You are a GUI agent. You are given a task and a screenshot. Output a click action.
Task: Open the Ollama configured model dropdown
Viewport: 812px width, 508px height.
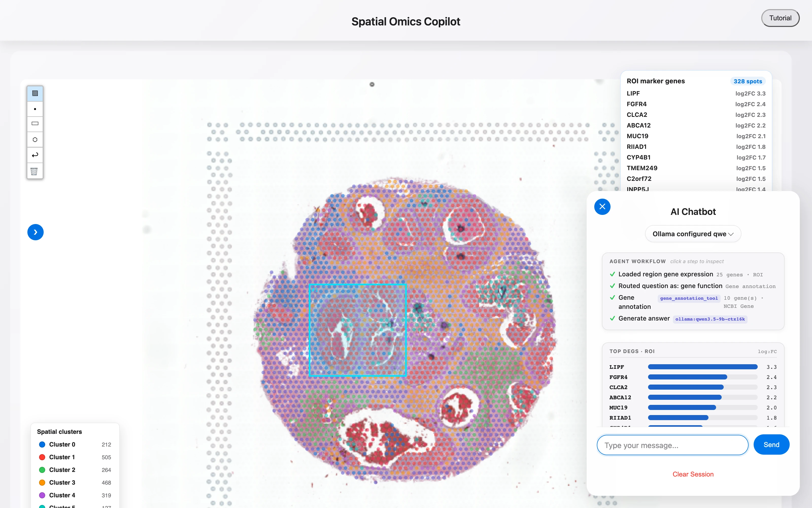693,234
